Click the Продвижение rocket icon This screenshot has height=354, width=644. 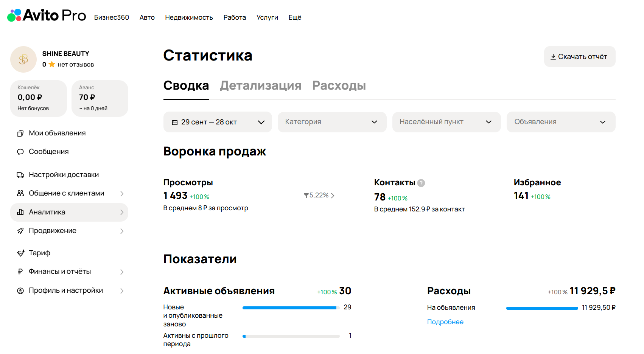(20, 231)
